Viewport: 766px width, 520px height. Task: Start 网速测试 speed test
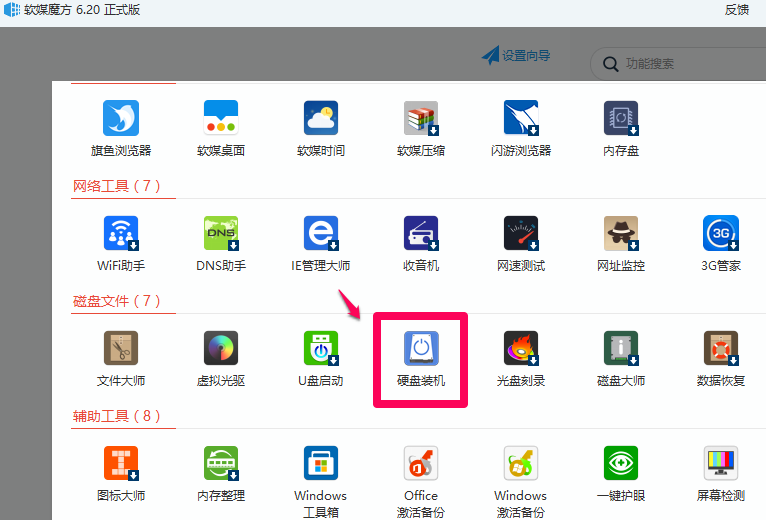(x=521, y=234)
